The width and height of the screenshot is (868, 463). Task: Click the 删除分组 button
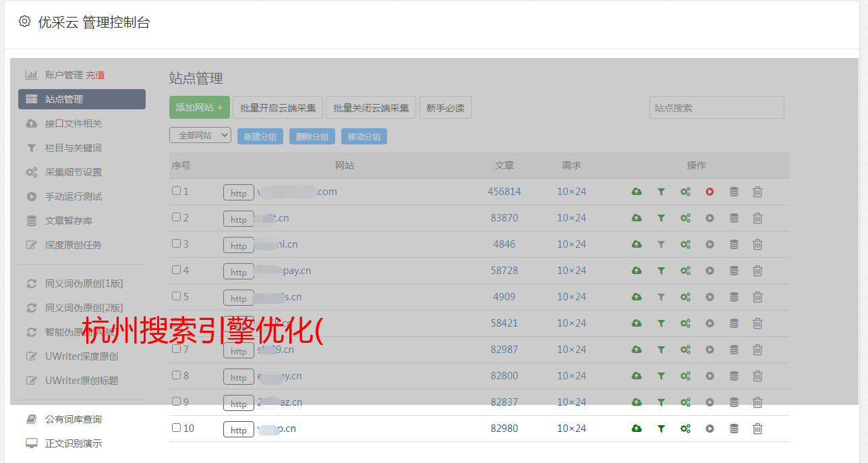(x=312, y=136)
